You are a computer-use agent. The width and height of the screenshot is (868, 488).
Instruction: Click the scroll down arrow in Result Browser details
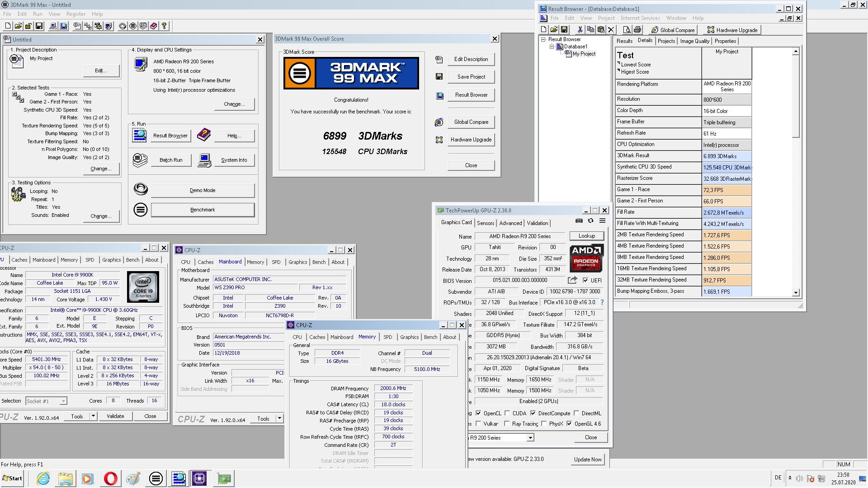pyautogui.click(x=796, y=293)
